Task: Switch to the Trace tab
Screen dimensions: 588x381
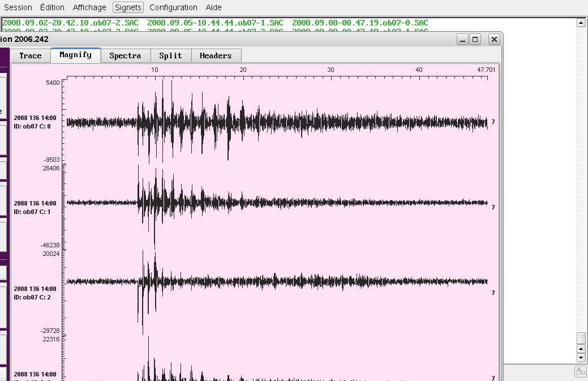Action: [31, 55]
